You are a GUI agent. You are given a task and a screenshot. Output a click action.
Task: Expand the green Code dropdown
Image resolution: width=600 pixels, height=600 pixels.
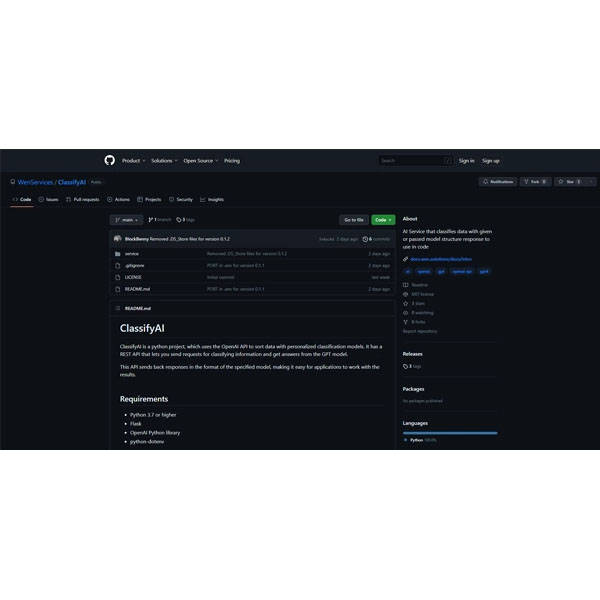(x=383, y=219)
